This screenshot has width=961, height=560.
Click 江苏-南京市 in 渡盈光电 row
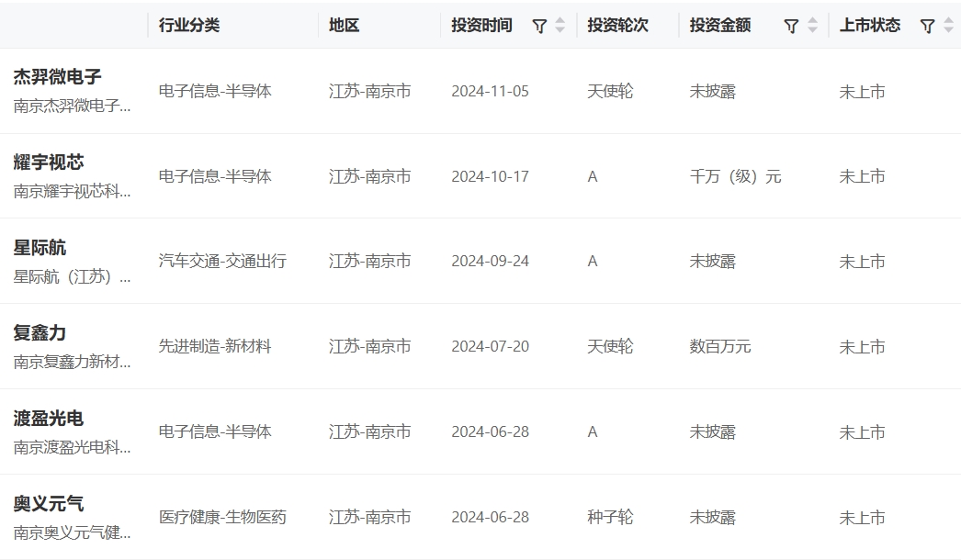coord(369,432)
